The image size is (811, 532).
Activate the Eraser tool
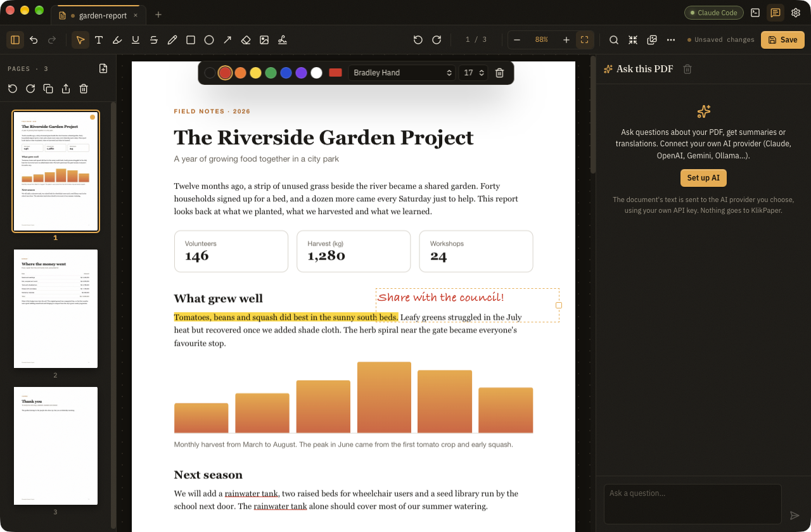246,40
